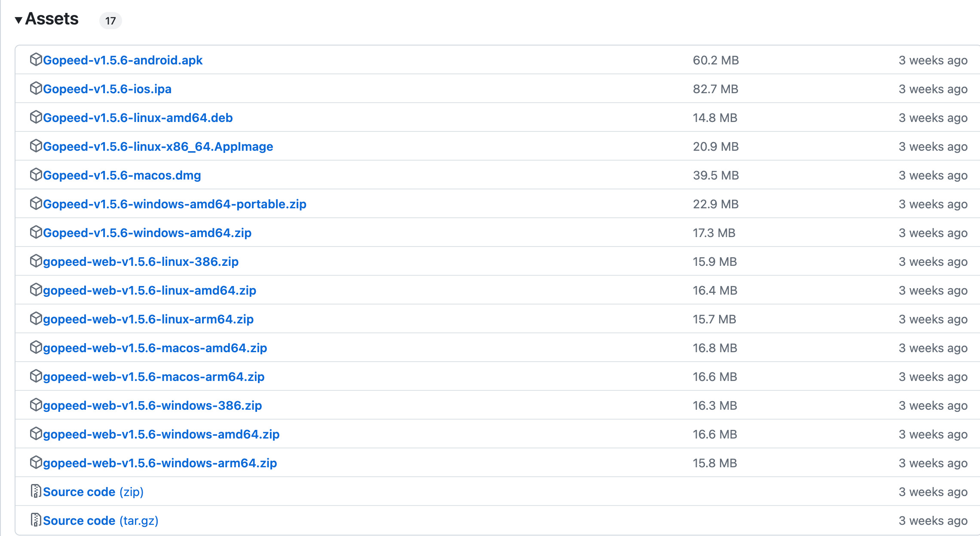Screen dimensions: 980x536
Task: Click zip file icon beside Source code (zip)
Action: [36, 491]
